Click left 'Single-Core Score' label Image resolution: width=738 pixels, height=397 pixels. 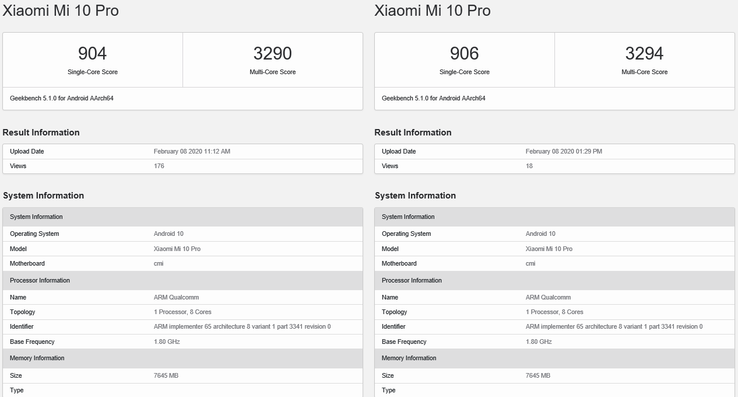[x=92, y=72]
